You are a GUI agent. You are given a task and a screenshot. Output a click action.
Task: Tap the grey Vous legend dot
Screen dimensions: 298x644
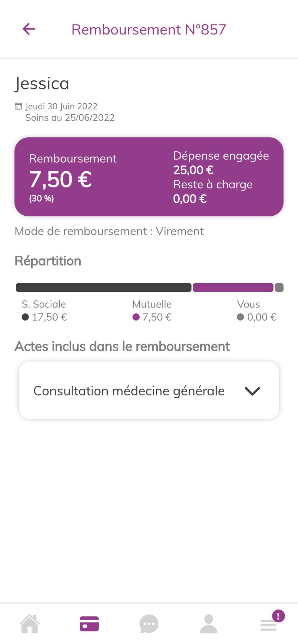tap(240, 317)
